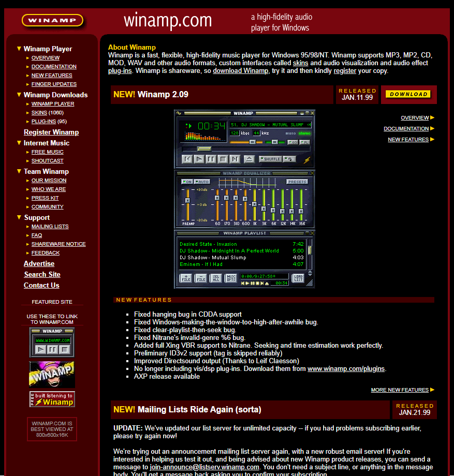Toggle the EQ button in Winamp main window
The image size is (454, 476).
293,142
